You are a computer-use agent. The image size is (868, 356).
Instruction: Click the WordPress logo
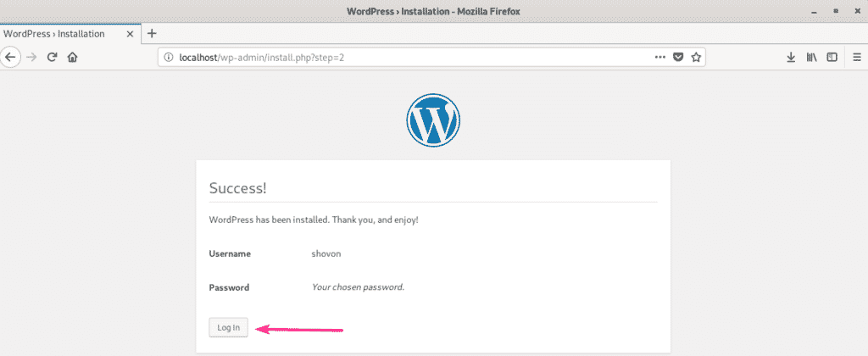click(x=433, y=120)
